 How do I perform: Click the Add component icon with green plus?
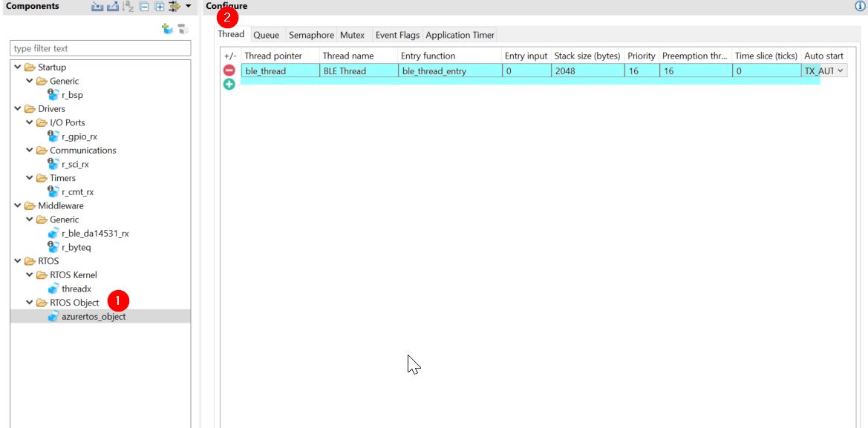167,29
